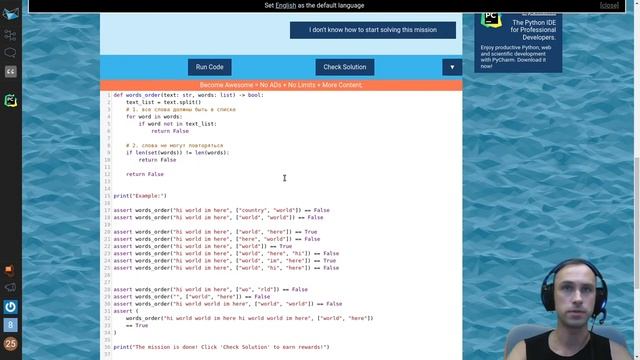Screen dimensions: 640x360
Task: Click the English link in top banner
Action: point(286,5)
